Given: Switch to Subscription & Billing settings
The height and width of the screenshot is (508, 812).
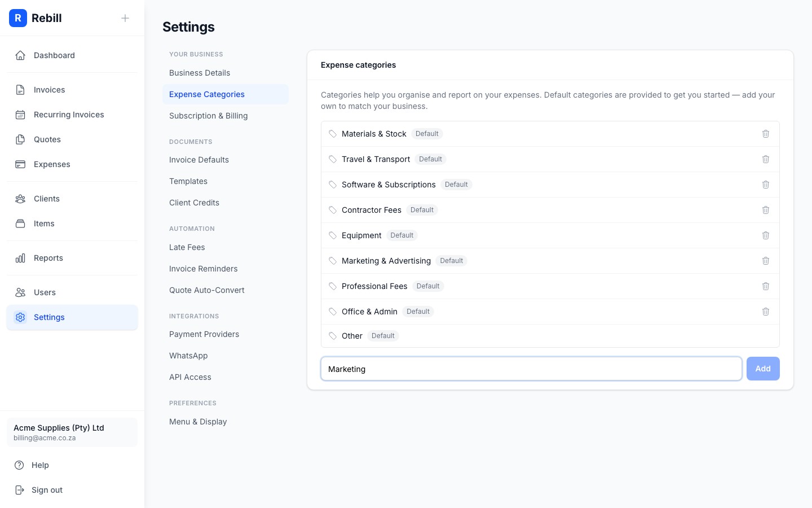Looking at the screenshot, I should click(x=209, y=116).
